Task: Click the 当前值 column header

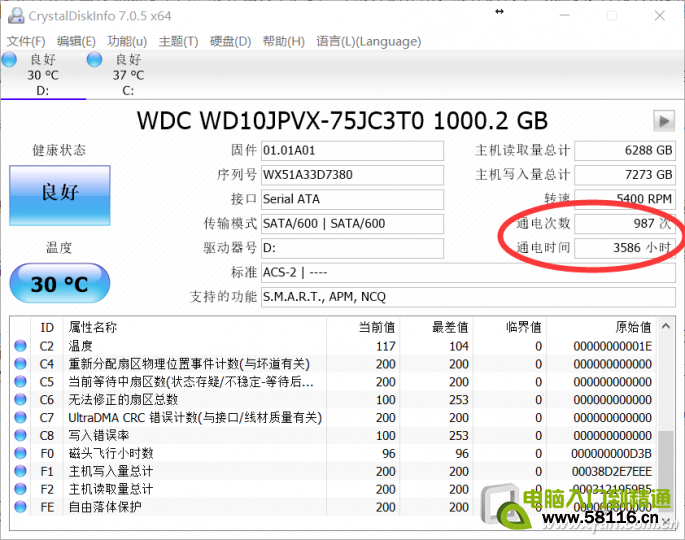Action: (363, 327)
